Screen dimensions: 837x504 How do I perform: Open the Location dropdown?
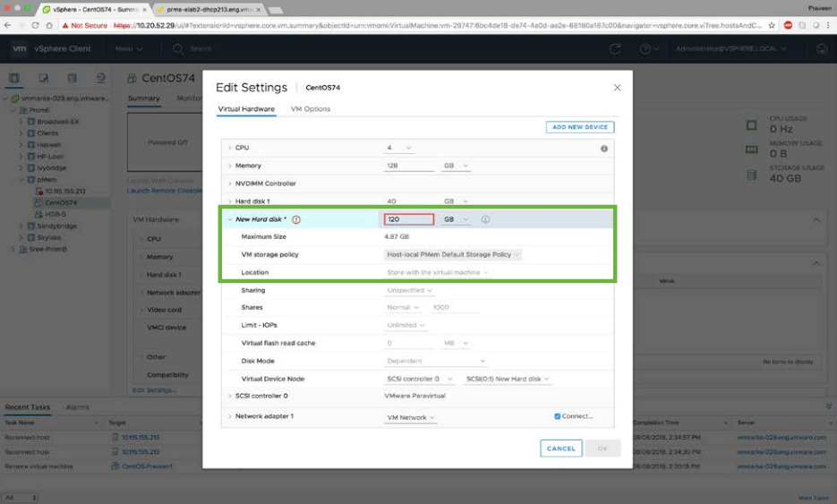pyautogui.click(x=437, y=273)
